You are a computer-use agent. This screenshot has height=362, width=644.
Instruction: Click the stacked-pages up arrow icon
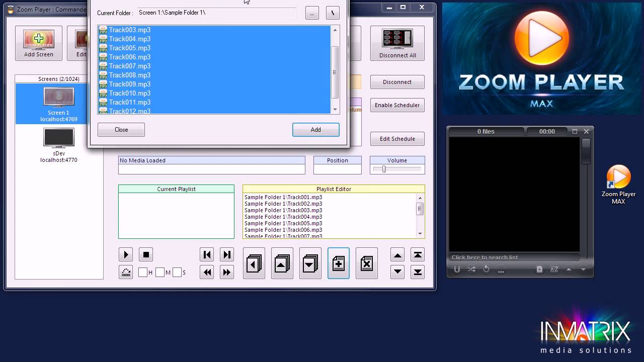[282, 263]
